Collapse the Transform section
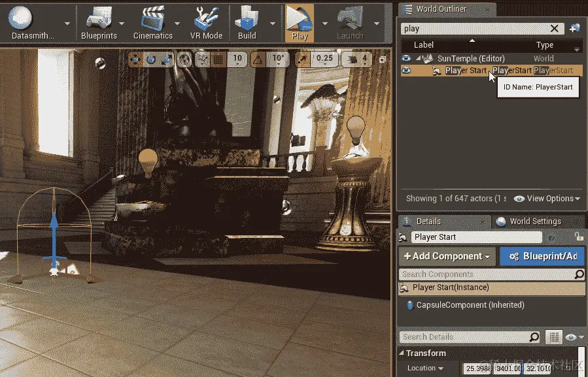 point(402,353)
